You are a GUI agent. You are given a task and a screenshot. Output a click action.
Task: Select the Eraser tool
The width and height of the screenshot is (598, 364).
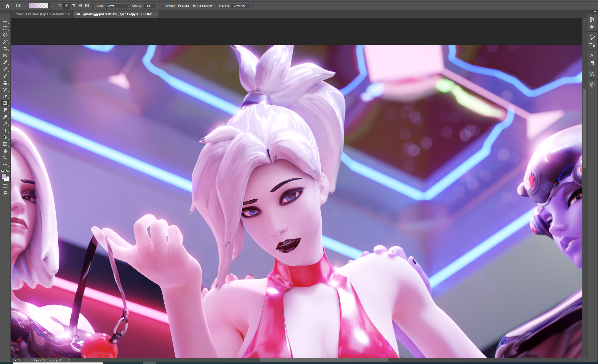pyautogui.click(x=5, y=96)
